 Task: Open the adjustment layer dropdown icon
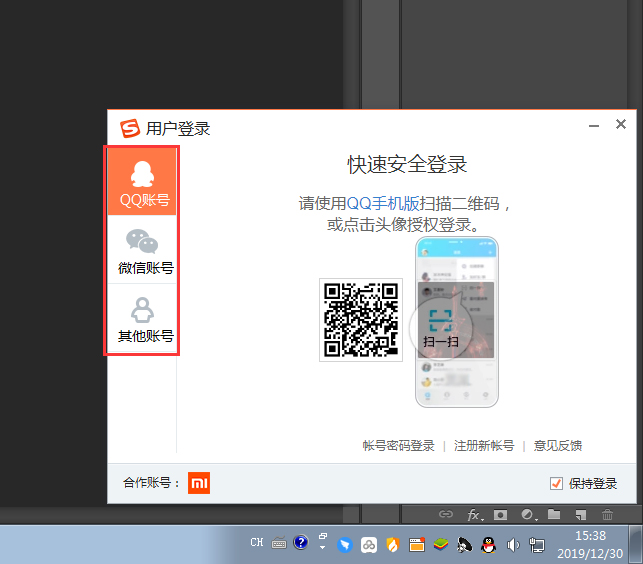pyautogui.click(x=527, y=515)
